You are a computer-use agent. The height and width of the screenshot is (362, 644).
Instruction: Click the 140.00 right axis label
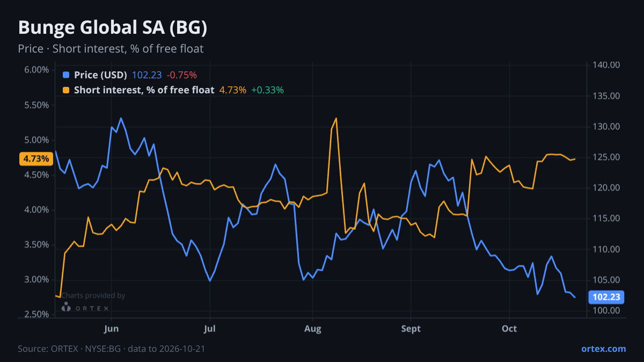click(606, 65)
